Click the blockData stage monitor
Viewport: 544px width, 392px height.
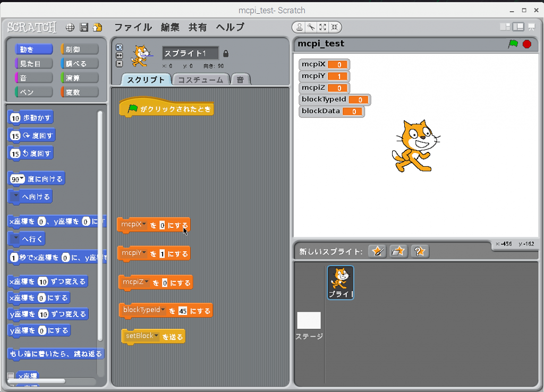pyautogui.click(x=331, y=112)
